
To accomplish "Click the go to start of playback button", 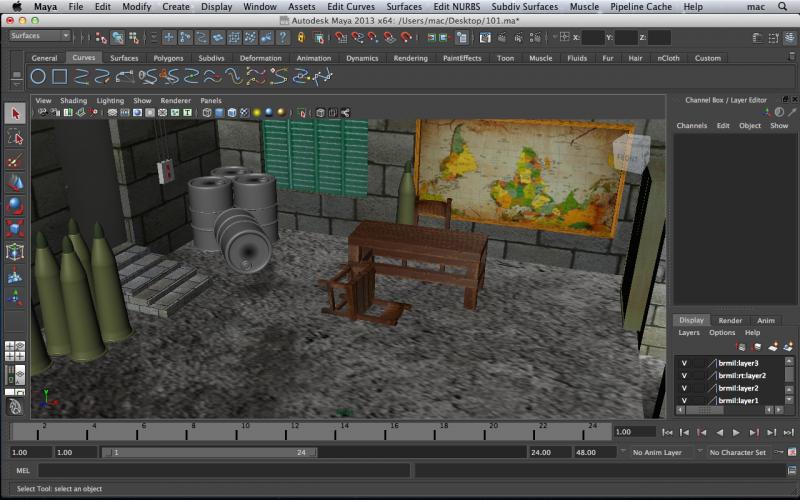I will pos(668,432).
